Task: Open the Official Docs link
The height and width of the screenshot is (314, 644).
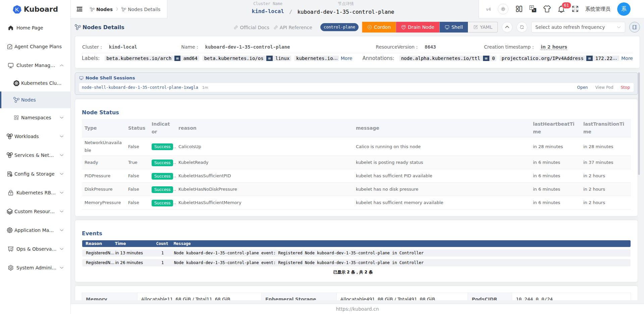Action: click(252, 27)
